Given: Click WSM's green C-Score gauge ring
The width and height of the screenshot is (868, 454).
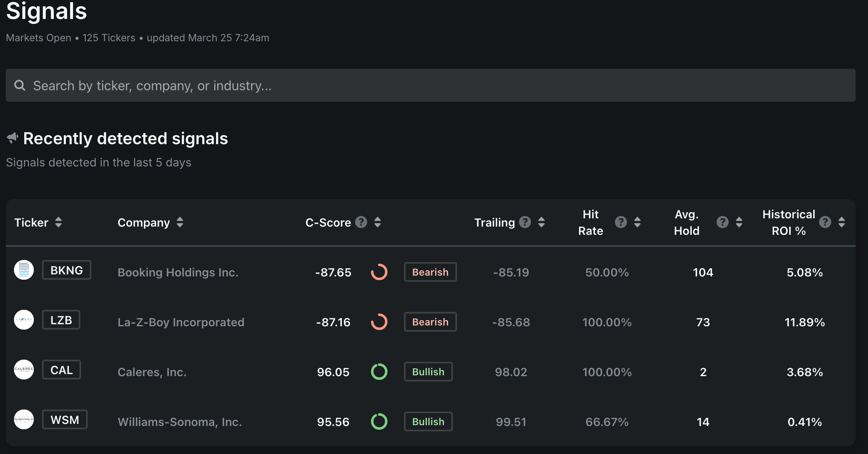Looking at the screenshot, I should (379, 421).
